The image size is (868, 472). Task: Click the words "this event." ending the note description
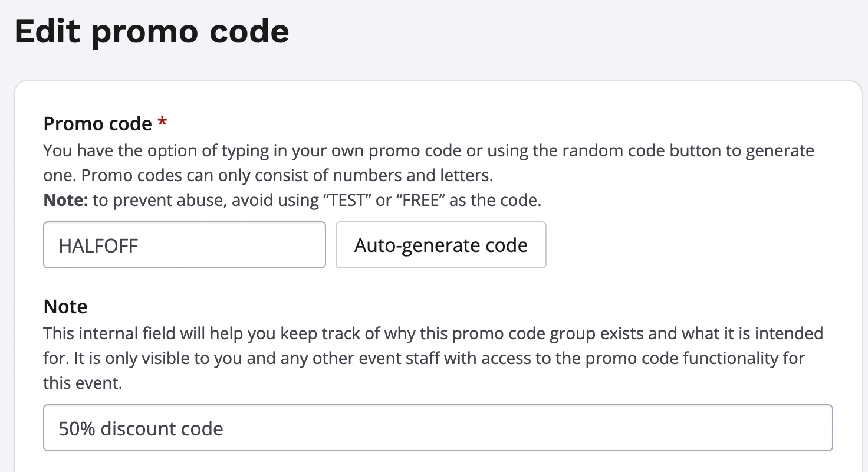tap(83, 383)
